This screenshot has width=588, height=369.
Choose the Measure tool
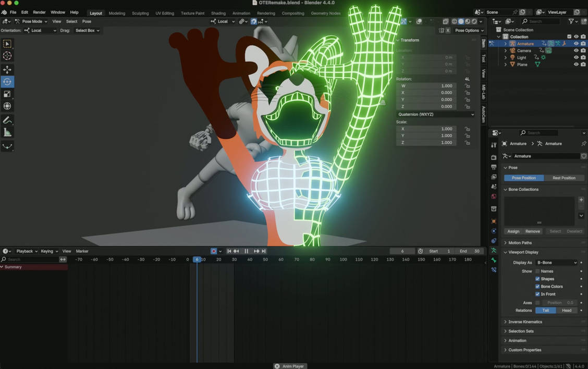click(x=7, y=132)
